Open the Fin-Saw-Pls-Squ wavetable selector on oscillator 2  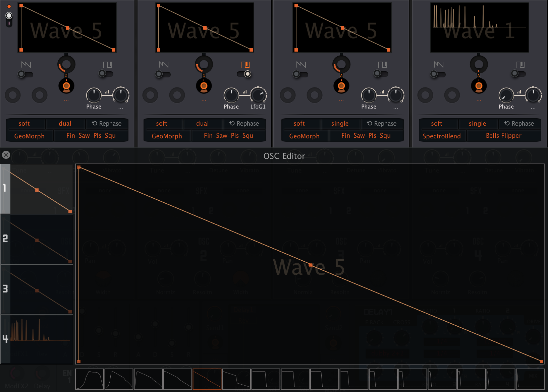[x=228, y=136]
